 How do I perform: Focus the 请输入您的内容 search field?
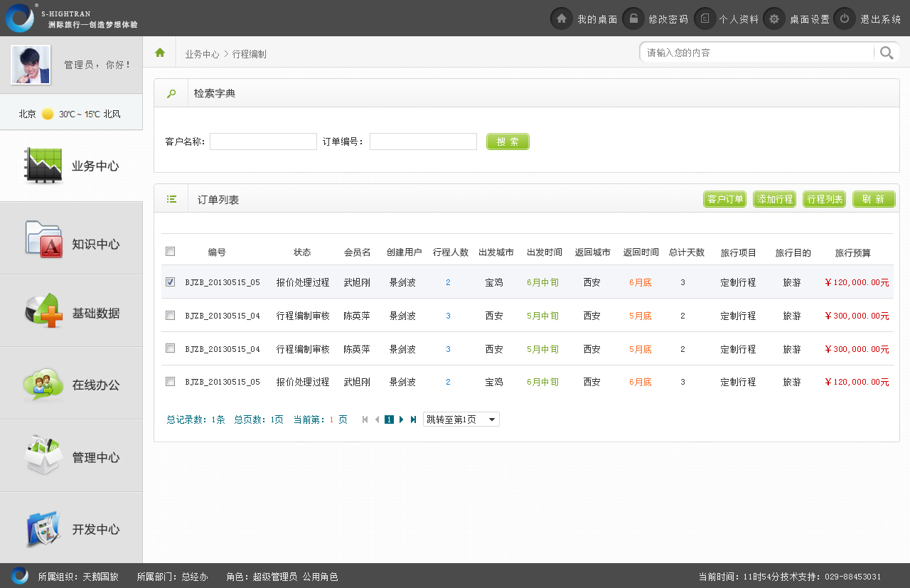[x=757, y=53]
